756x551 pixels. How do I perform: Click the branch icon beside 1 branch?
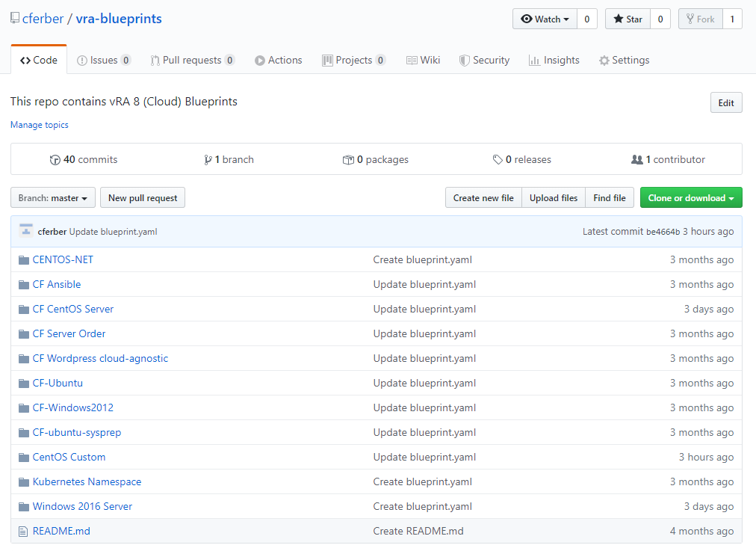click(208, 160)
